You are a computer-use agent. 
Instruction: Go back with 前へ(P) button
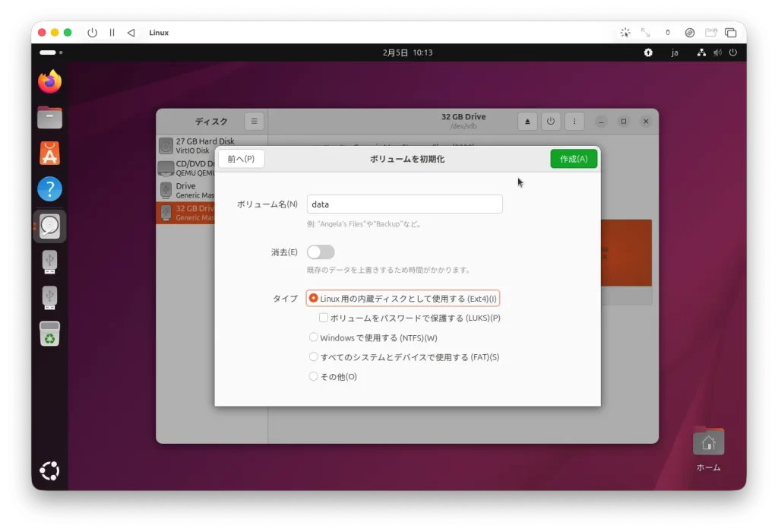click(x=241, y=159)
